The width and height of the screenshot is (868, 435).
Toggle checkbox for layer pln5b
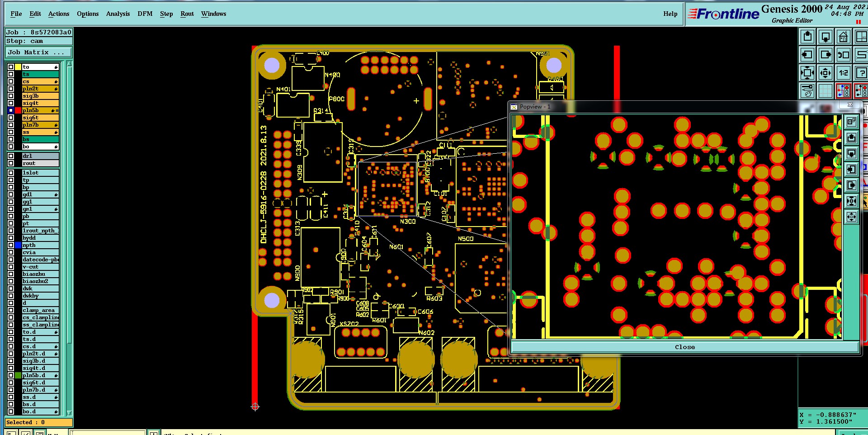click(x=11, y=110)
